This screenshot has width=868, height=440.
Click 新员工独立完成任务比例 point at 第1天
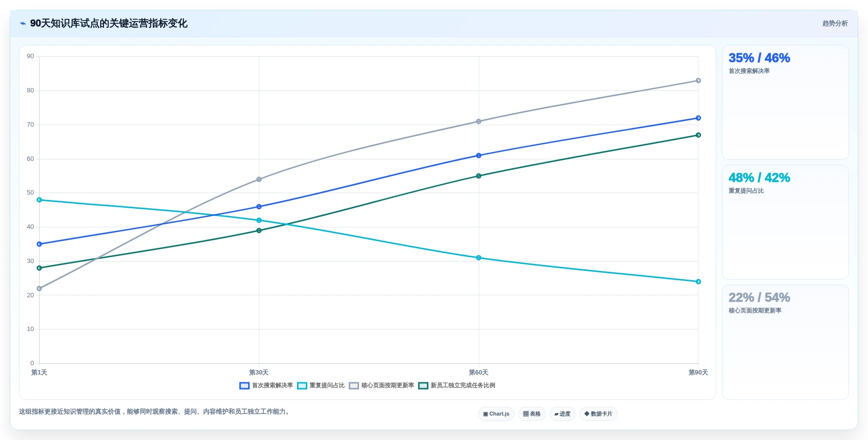point(40,268)
